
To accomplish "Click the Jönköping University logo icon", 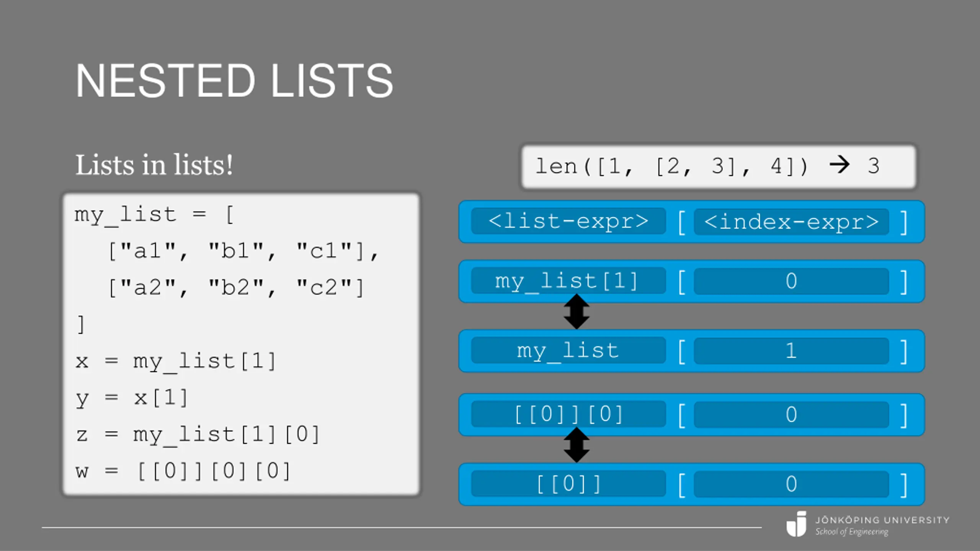I will pyautogui.click(x=796, y=524).
